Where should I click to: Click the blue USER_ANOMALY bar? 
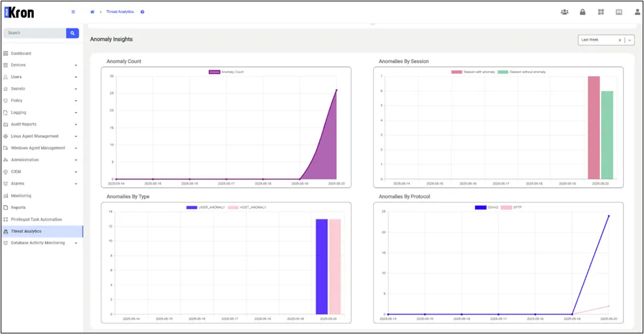322,267
